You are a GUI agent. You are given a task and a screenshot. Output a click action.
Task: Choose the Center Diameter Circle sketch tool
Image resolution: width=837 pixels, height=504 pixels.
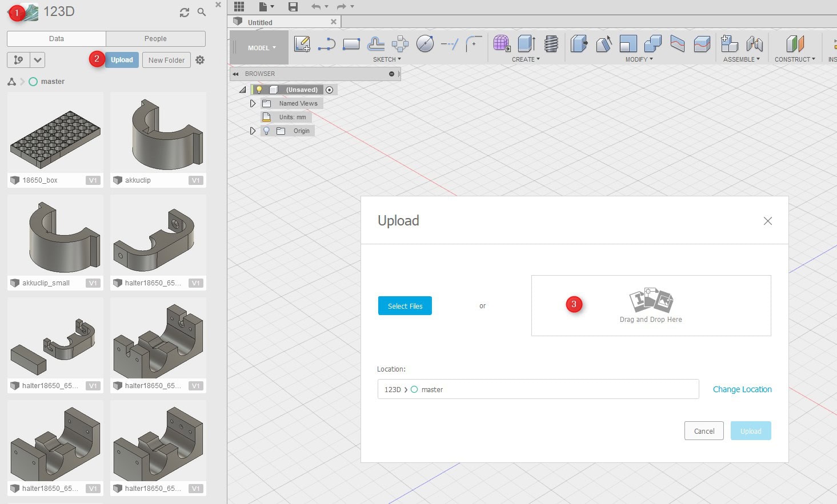click(x=424, y=44)
